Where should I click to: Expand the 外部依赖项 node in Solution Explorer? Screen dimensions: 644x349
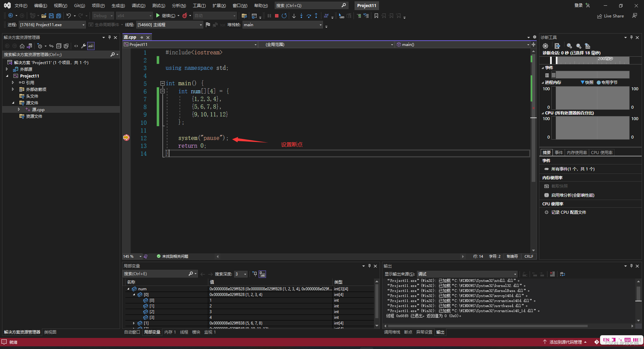[x=13, y=90]
